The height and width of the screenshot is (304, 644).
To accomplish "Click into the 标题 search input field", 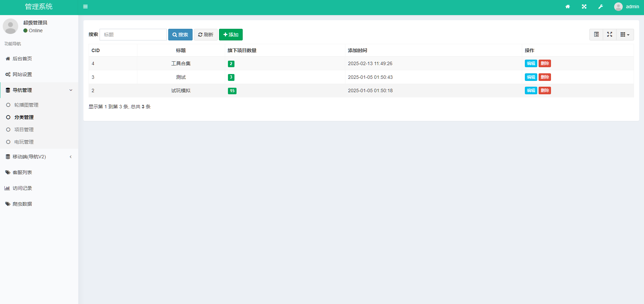I will [133, 35].
